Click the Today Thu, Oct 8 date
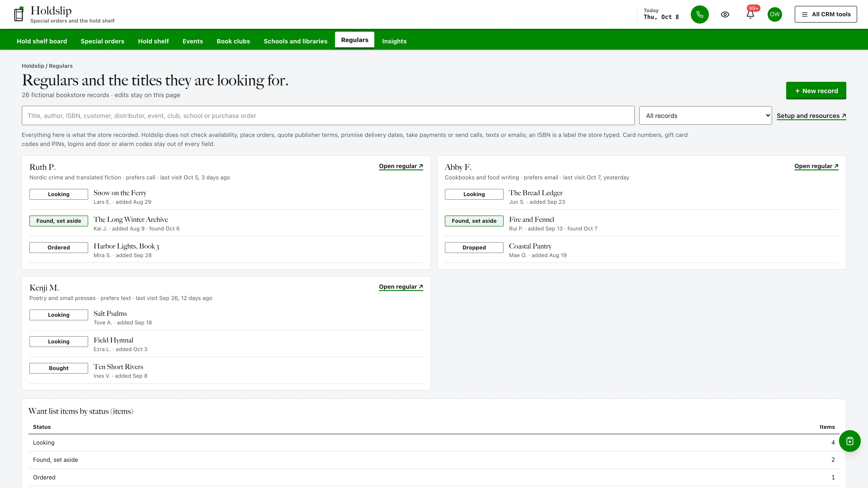Viewport: 868px width, 488px height. pos(661,14)
